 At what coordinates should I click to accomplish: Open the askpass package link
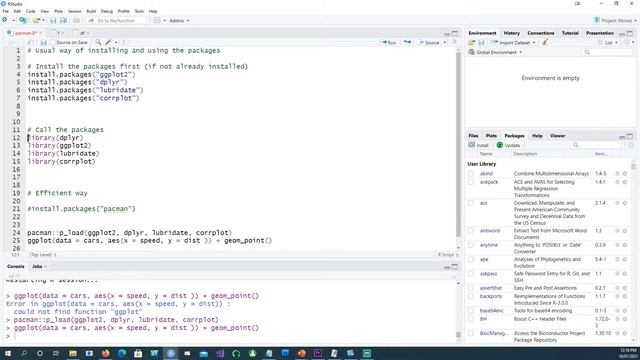tap(488, 273)
